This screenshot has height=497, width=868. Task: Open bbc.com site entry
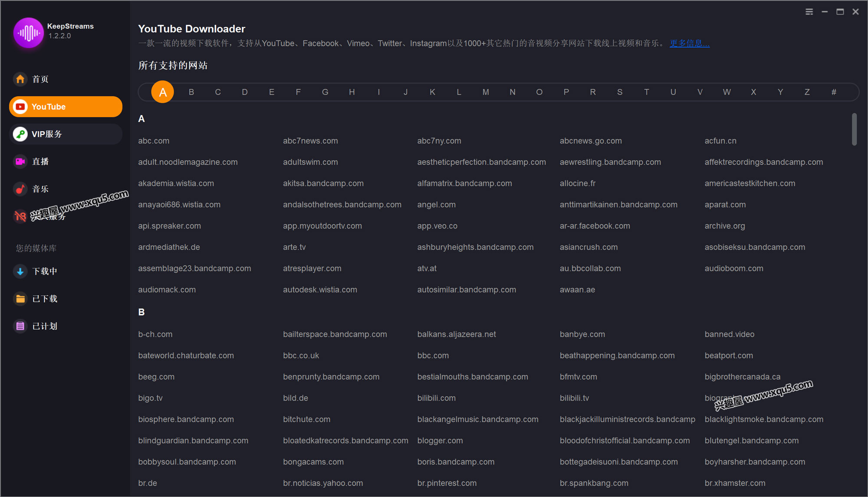pos(433,356)
